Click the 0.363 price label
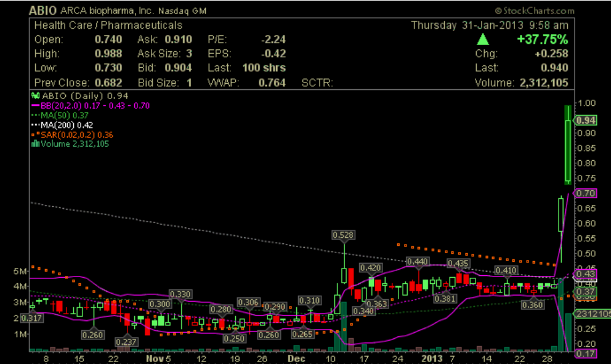 point(376,304)
